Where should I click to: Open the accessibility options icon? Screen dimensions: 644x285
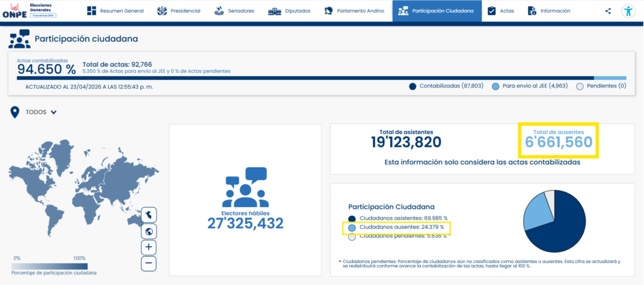[628, 11]
